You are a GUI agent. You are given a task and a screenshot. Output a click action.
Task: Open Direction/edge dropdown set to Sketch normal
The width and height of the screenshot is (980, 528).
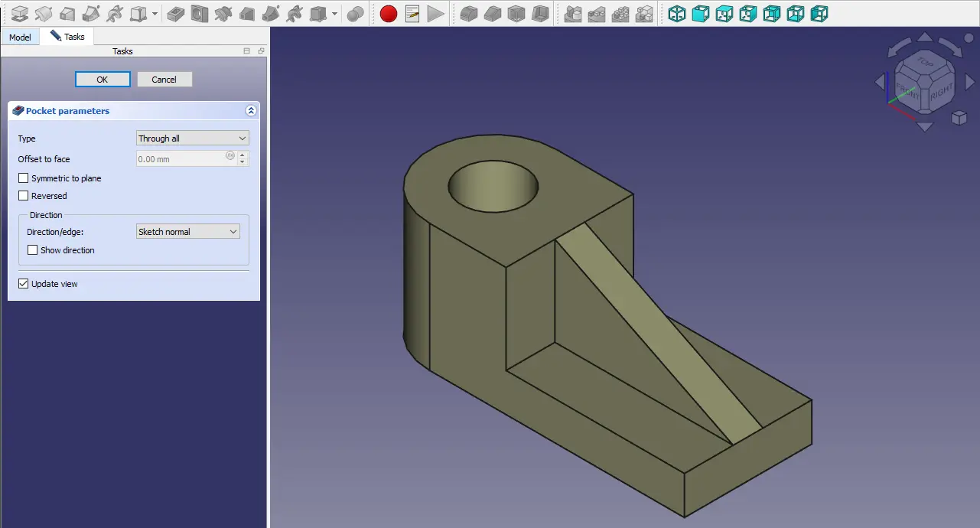click(187, 232)
